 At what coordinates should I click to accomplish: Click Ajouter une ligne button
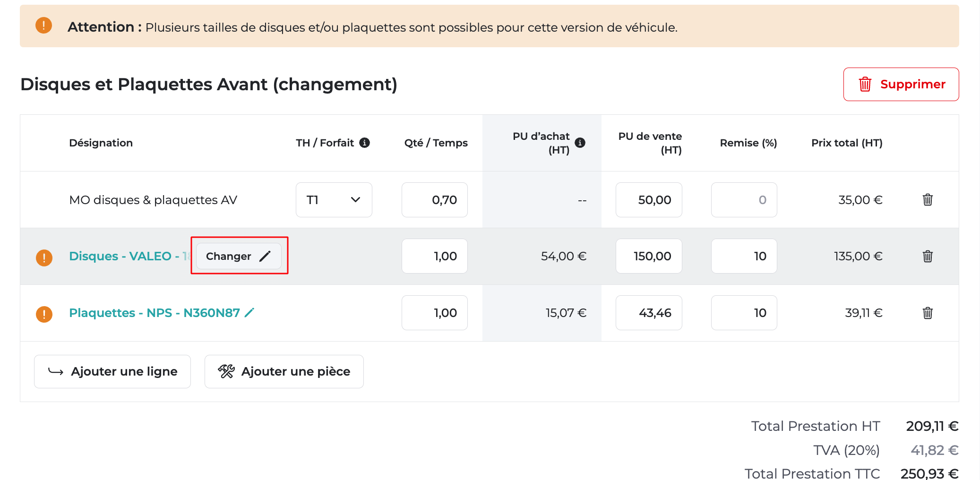coord(112,371)
